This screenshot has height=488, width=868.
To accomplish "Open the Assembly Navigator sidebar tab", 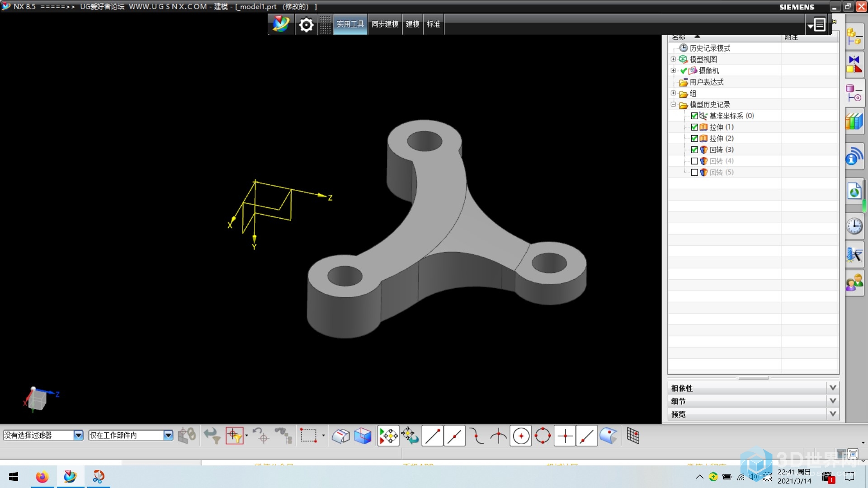I will click(854, 37).
